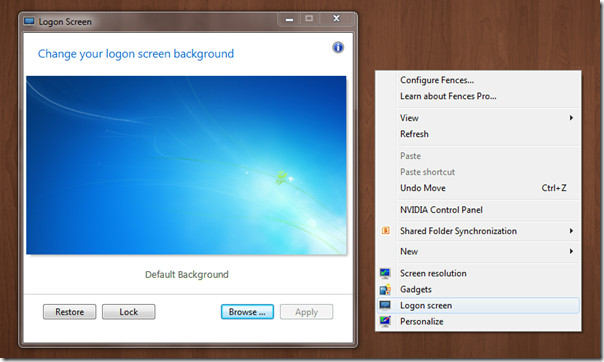Open NVIDIA Control Panel entry
The height and width of the screenshot is (362, 604).
coord(478,210)
